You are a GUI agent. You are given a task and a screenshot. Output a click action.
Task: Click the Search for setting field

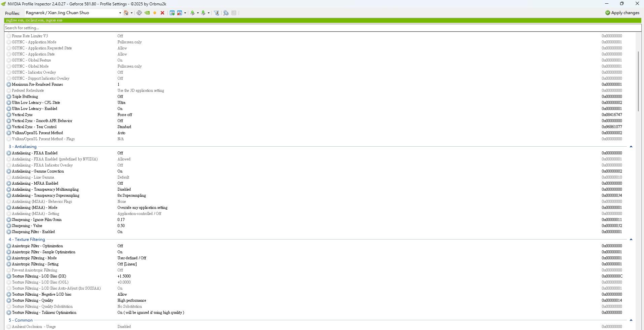pos(319,28)
